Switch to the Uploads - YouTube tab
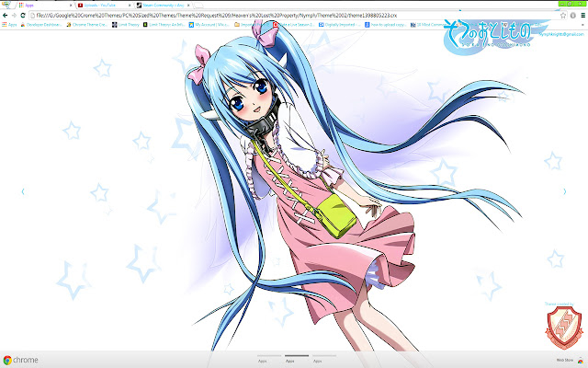 (x=104, y=6)
